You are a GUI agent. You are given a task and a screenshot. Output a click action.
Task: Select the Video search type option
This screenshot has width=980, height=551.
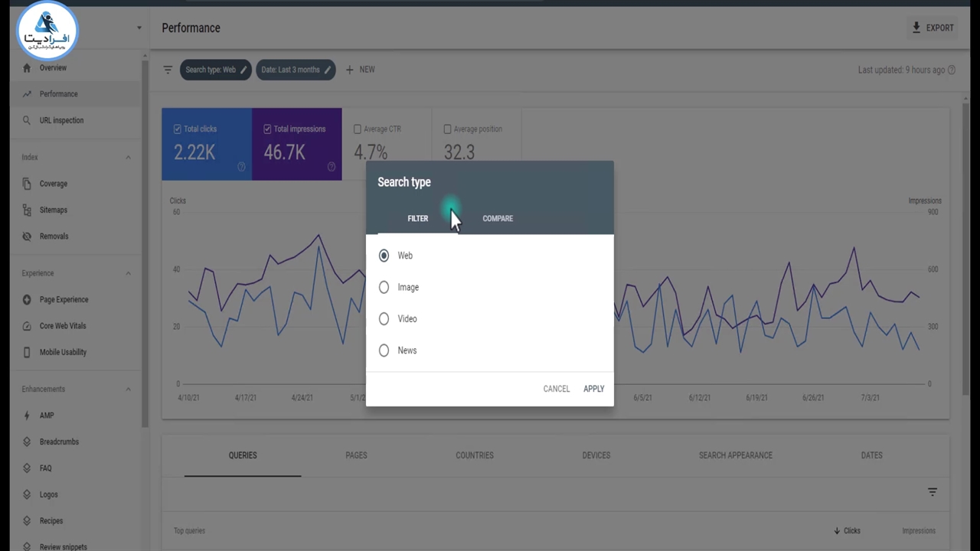click(x=384, y=319)
